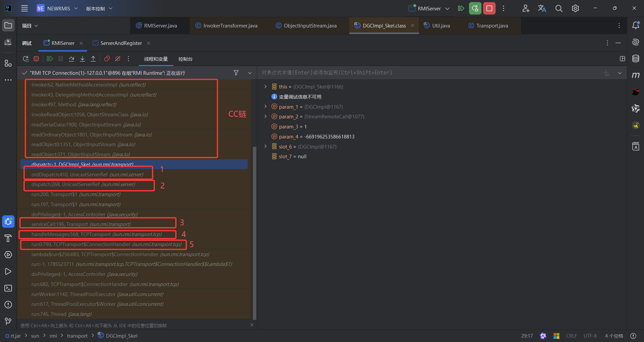Open the Debug tool window bug icon
This screenshot has height=342, width=644.
click(8, 222)
